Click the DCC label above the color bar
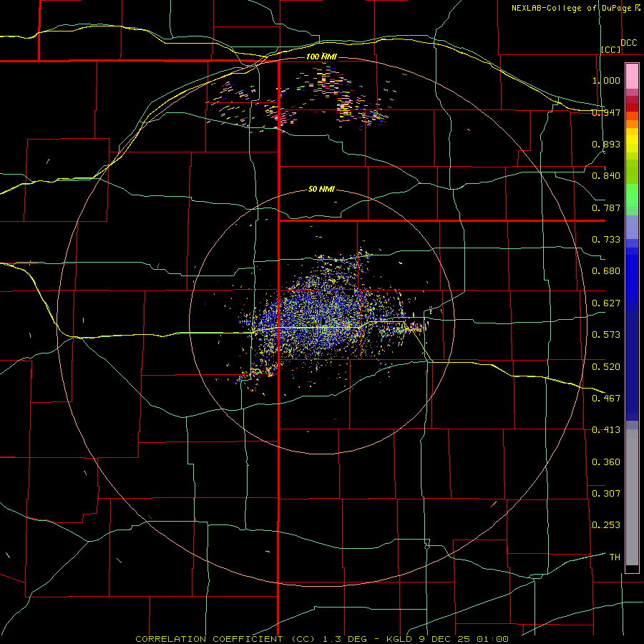Image resolution: width=644 pixels, height=644 pixels. pos(628,43)
